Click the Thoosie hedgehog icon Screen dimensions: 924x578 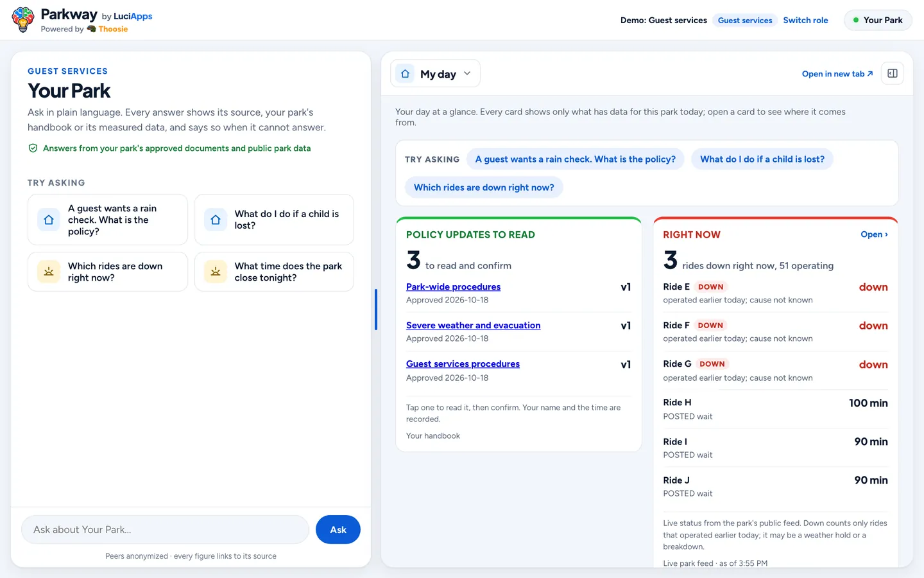coord(91,29)
